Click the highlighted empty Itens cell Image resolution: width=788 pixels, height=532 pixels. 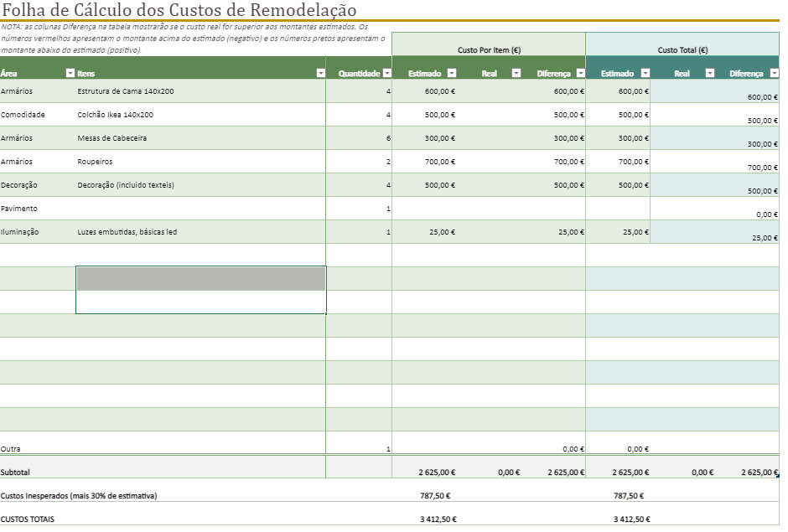(x=201, y=278)
